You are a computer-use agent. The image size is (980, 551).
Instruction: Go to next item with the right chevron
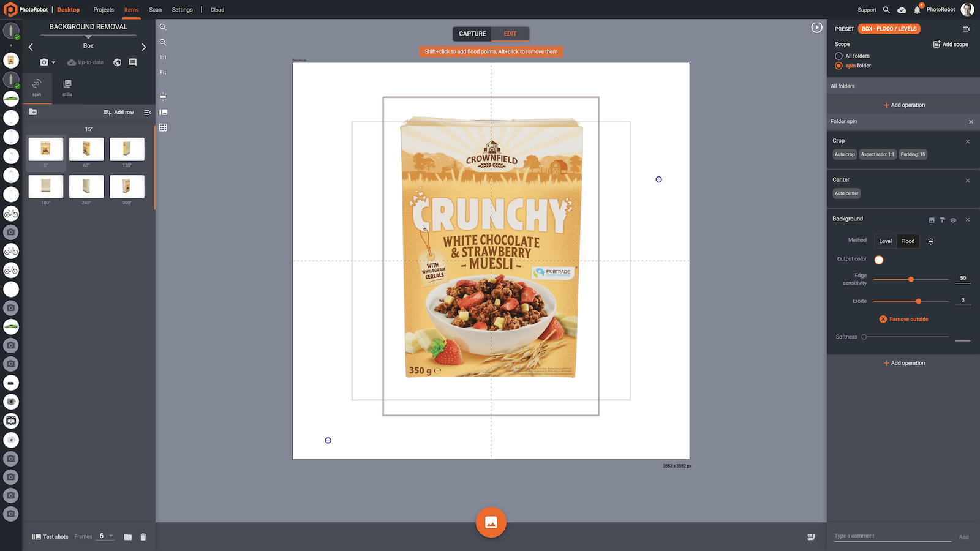144,47
